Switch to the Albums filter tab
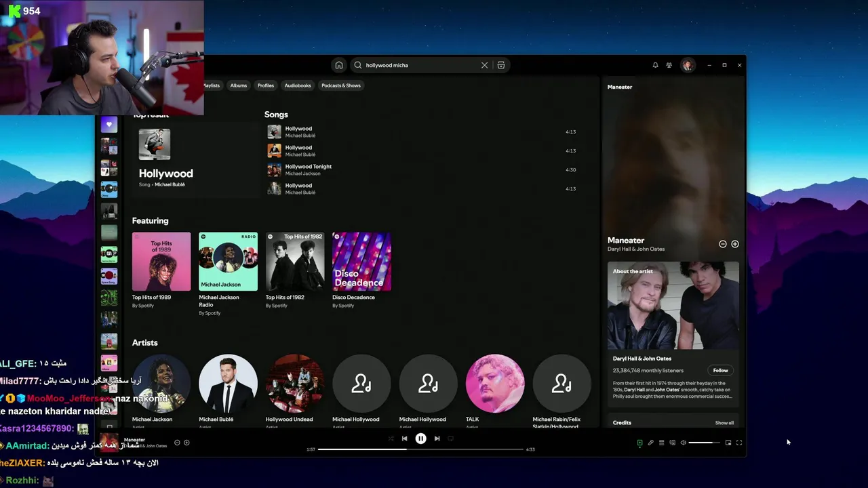 pos(239,85)
